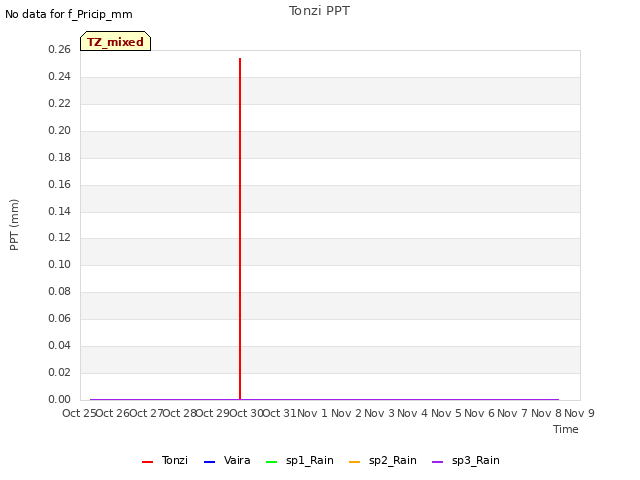Click the PPT (mm) axis label
640x480 pixels.
[x=14, y=224]
